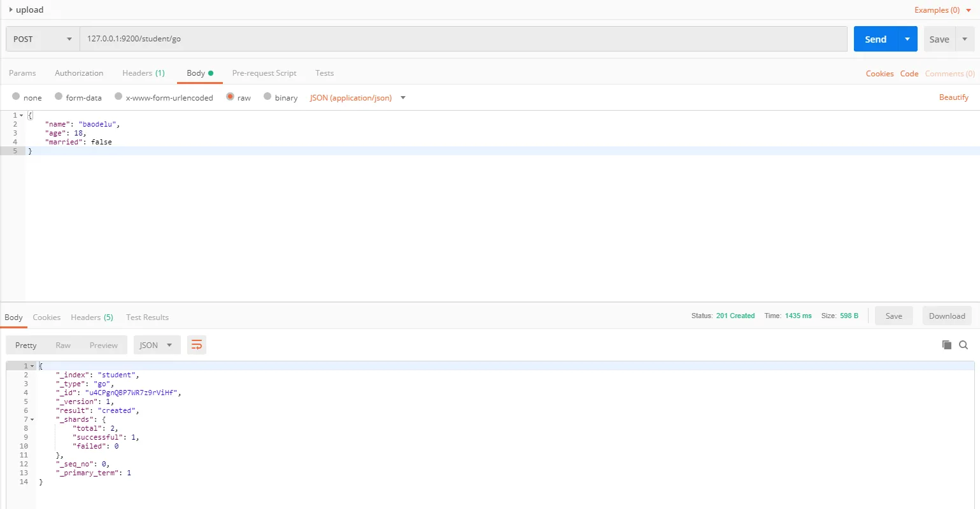Collapse request body JSON fold arrow
This screenshot has height=509, width=980.
click(x=22, y=115)
